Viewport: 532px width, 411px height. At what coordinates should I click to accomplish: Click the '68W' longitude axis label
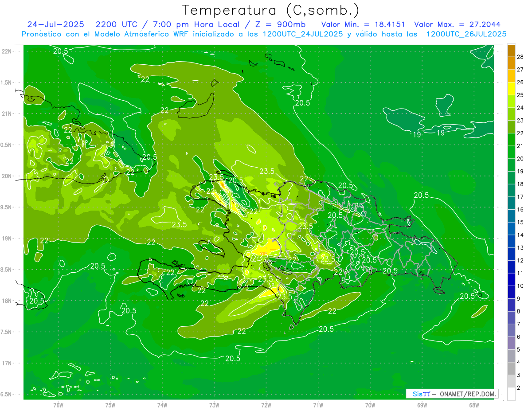point(474,405)
